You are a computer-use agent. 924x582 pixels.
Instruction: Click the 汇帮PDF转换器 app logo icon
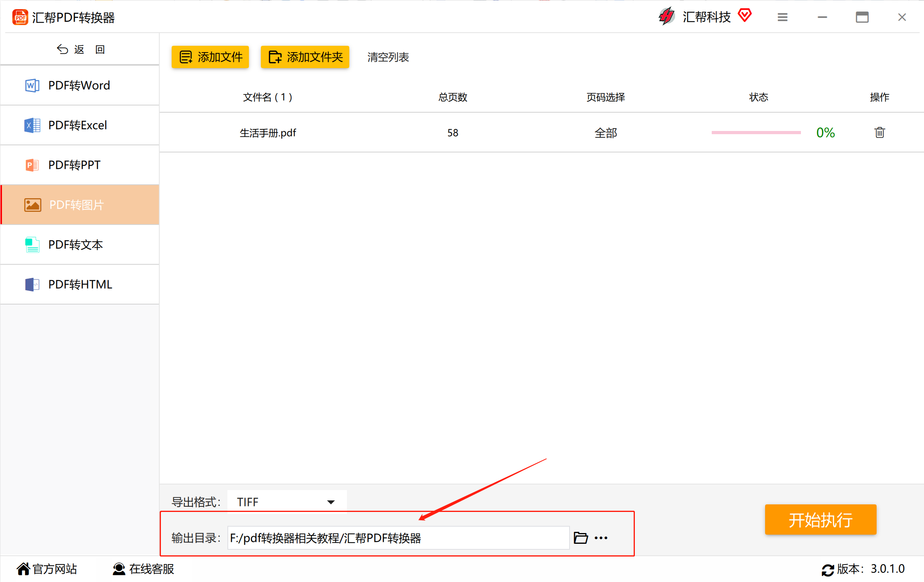(x=20, y=18)
